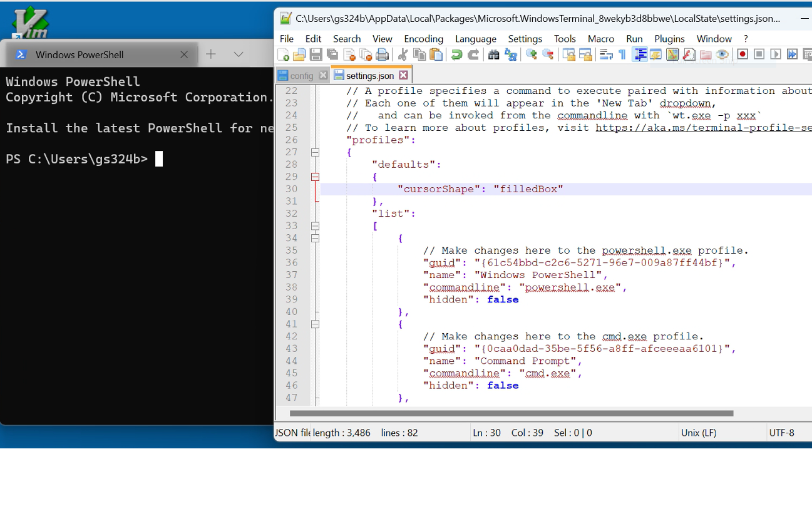Open Find with the binoculars icon
This screenshot has height=526, width=812.
(494, 54)
